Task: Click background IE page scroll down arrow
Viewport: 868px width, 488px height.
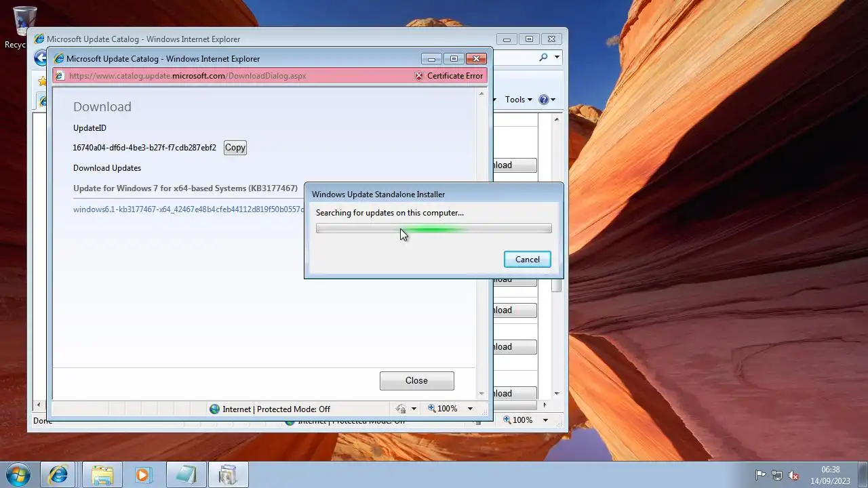Action: click(557, 393)
